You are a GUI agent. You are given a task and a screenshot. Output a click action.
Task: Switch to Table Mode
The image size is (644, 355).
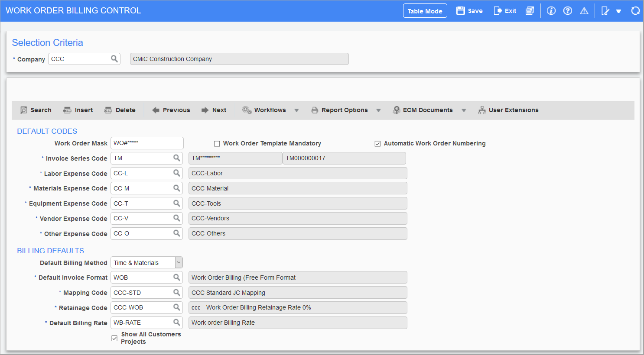425,11
